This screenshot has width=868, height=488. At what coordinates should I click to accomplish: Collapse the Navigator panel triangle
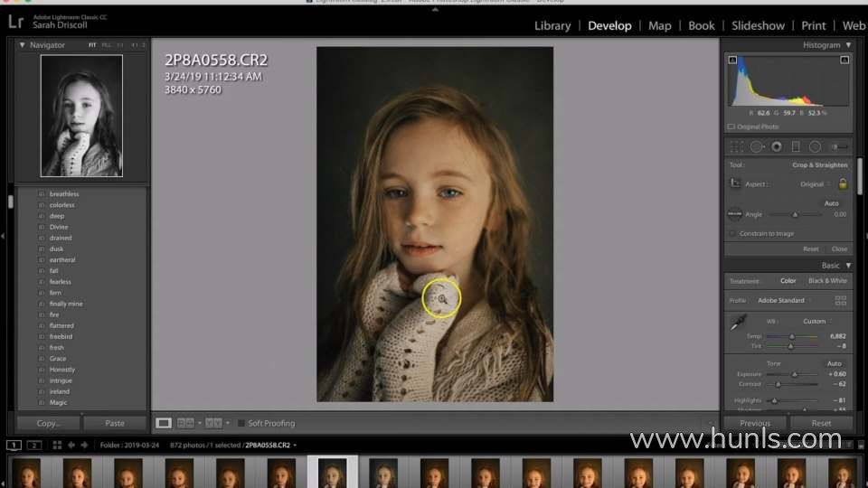(22, 45)
